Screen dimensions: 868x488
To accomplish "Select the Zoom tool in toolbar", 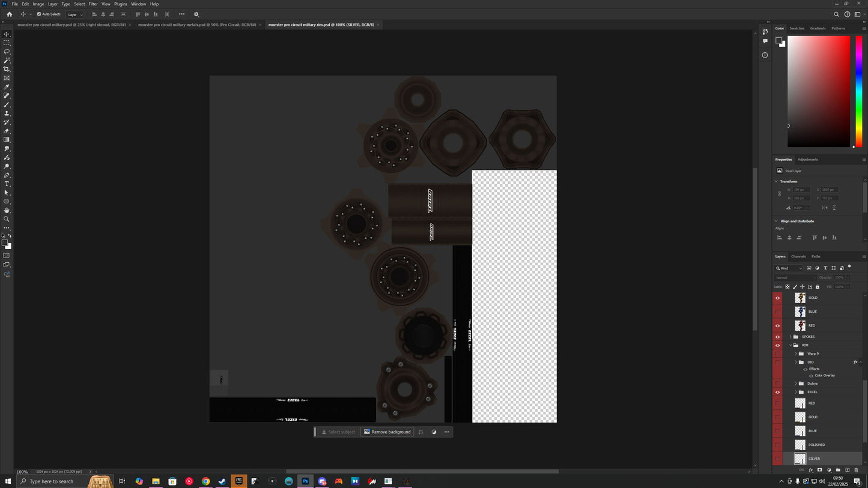I will coord(7,219).
